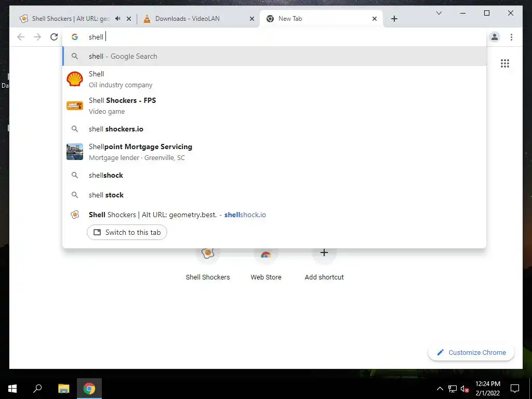532x399 pixels.
Task: Open the Chrome profile avatar icon
Action: (495, 37)
